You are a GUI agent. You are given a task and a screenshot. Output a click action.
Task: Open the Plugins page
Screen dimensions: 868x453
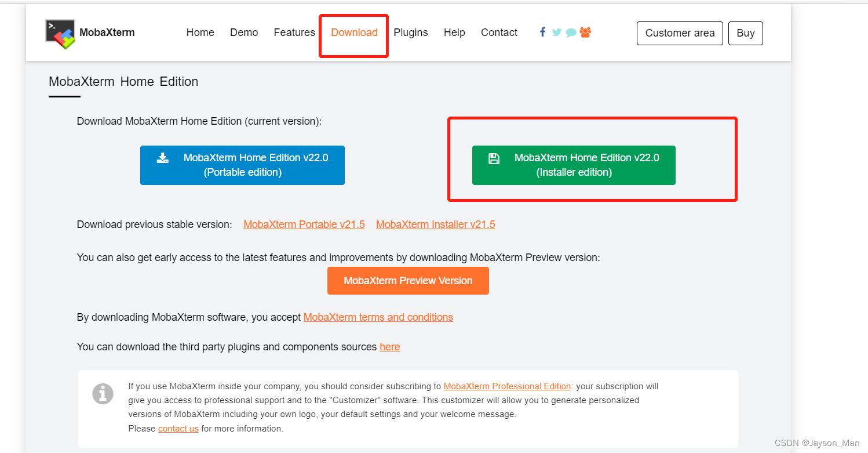coord(411,32)
